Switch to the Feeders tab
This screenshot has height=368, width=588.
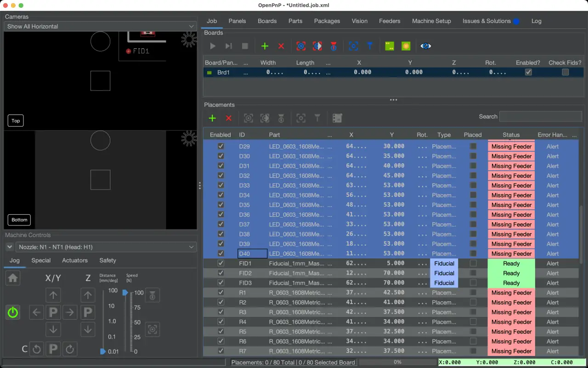click(x=390, y=21)
